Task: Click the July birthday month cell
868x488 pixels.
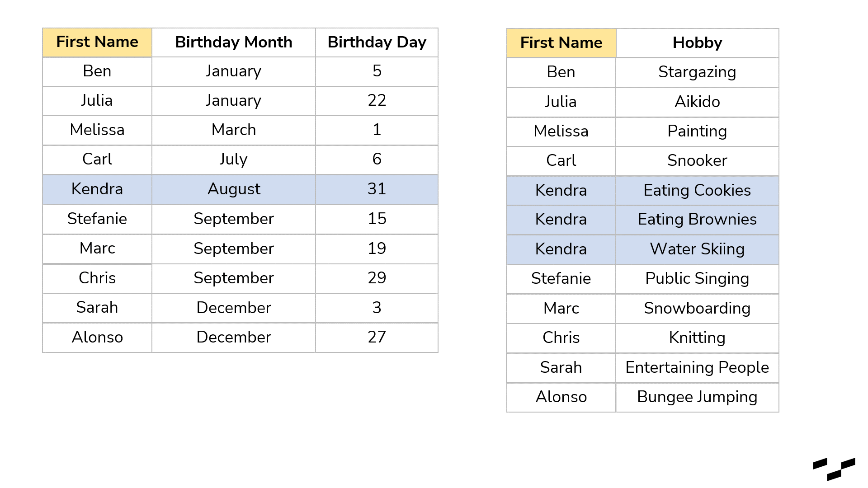Action: pos(234,160)
